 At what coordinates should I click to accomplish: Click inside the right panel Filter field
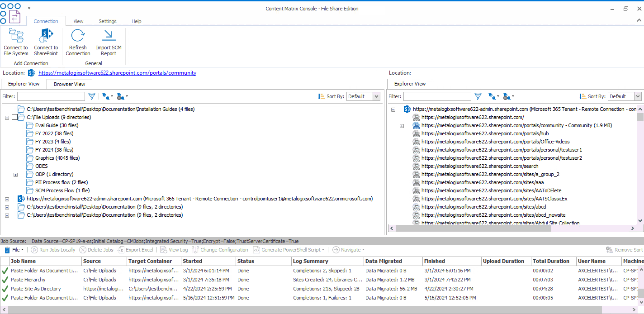437,96
